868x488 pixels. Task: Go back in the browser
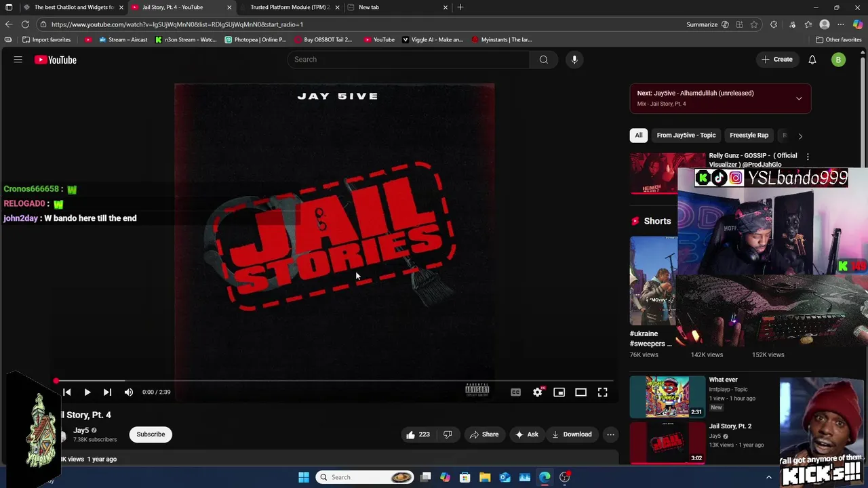point(9,24)
